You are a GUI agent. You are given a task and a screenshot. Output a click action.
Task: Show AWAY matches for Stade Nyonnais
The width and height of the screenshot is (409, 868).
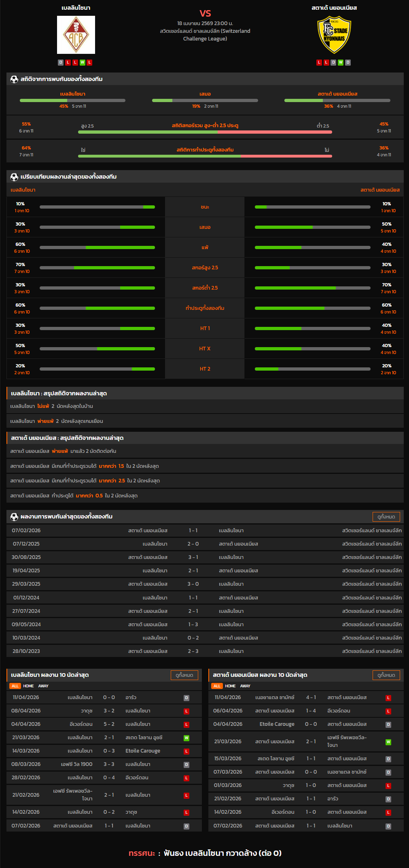point(245,686)
